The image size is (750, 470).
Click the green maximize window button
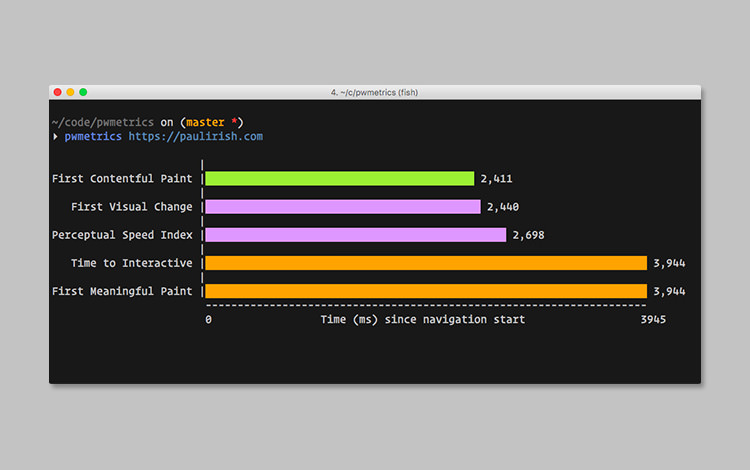[x=83, y=92]
